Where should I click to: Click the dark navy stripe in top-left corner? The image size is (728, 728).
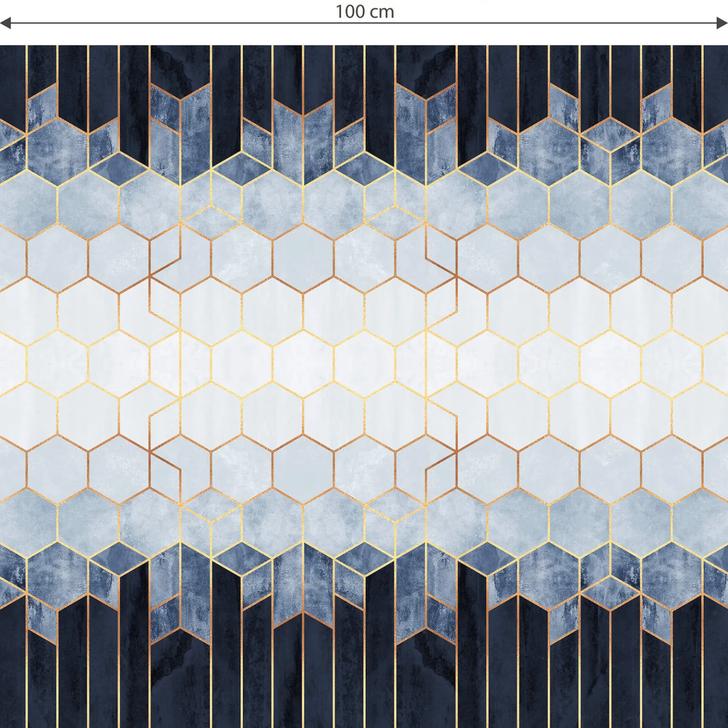(x=12, y=83)
